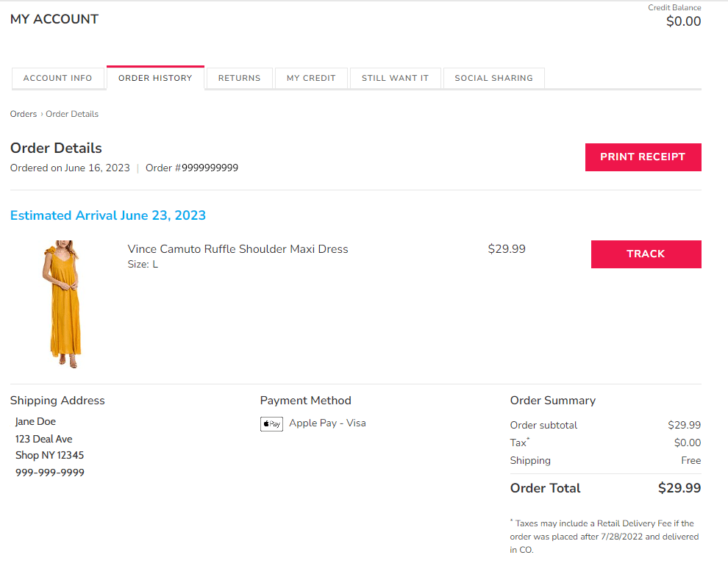
Task: Track the order shipment
Action: click(x=646, y=254)
